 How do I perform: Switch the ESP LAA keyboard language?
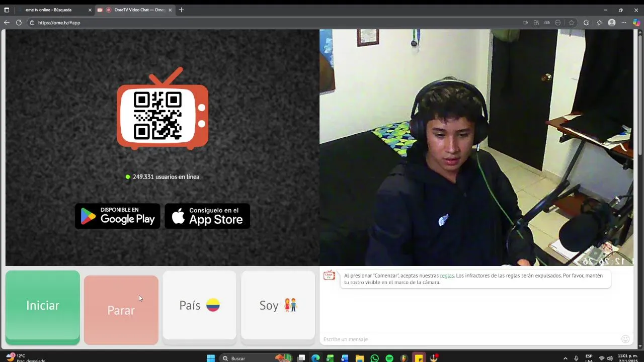coord(589,358)
